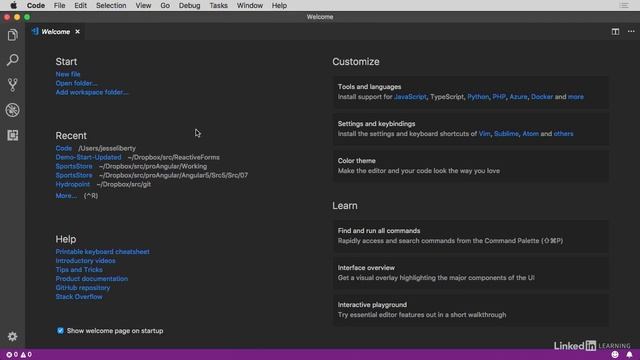This screenshot has width=640, height=360.
Task: Open SportsStore in the Angular5/Src5 path
Action: pos(74,175)
